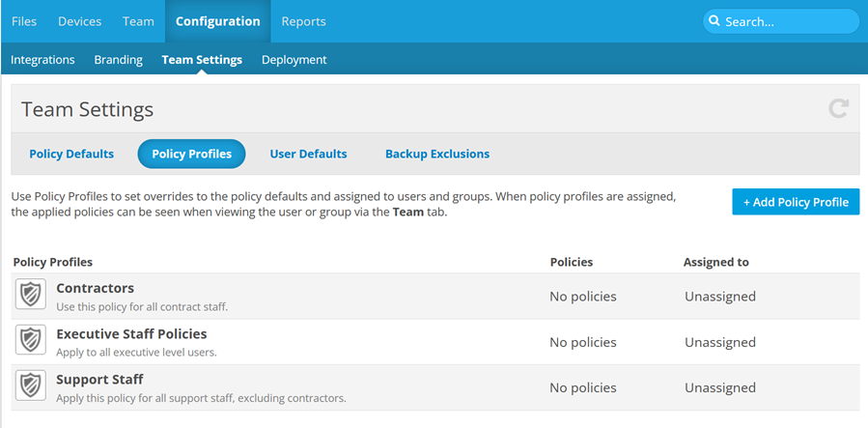Click the Contractors shield icon
Screen dimensions: 868x428
pos(31,295)
